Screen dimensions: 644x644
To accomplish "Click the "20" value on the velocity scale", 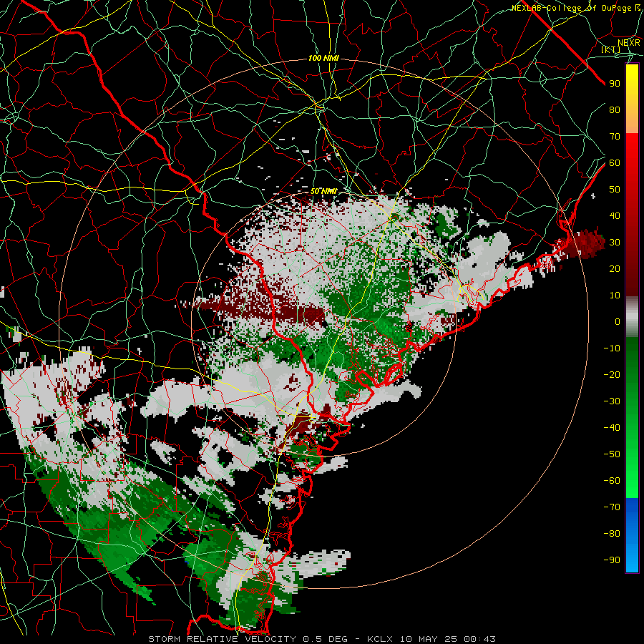I will (615, 269).
